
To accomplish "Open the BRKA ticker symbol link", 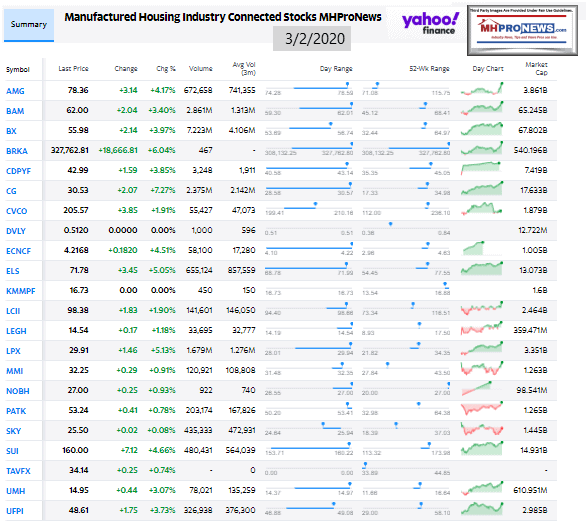I will coord(17,151).
